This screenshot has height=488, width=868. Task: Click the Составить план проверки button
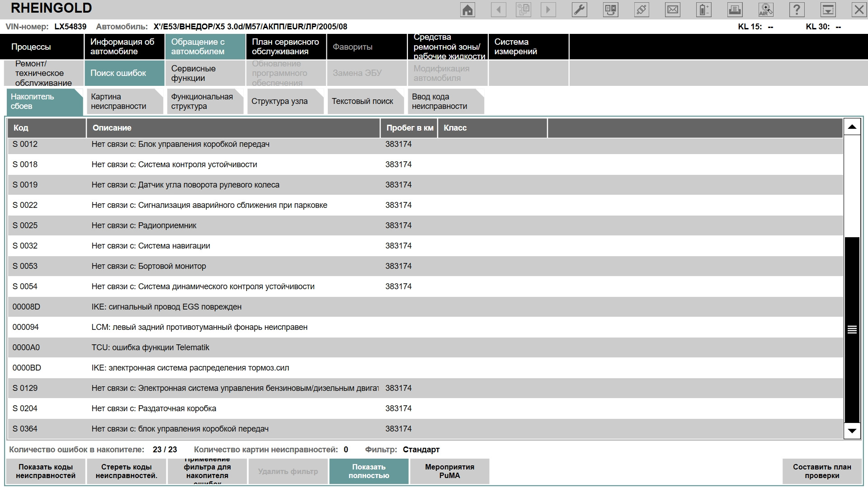[x=821, y=471]
